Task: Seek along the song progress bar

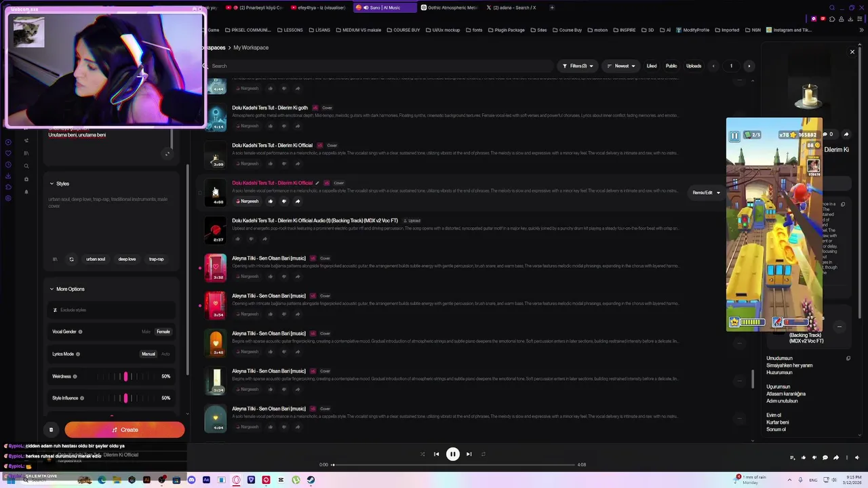Action: pyautogui.click(x=453, y=465)
